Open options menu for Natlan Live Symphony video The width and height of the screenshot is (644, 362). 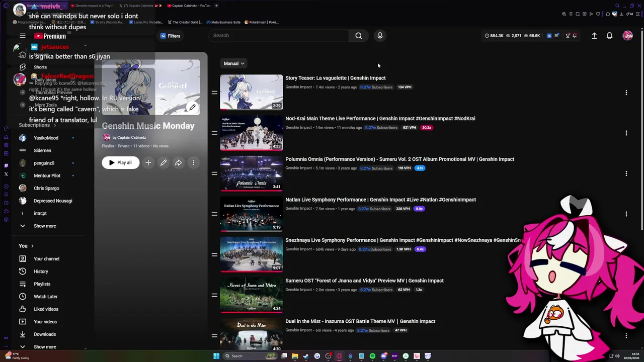click(626, 214)
